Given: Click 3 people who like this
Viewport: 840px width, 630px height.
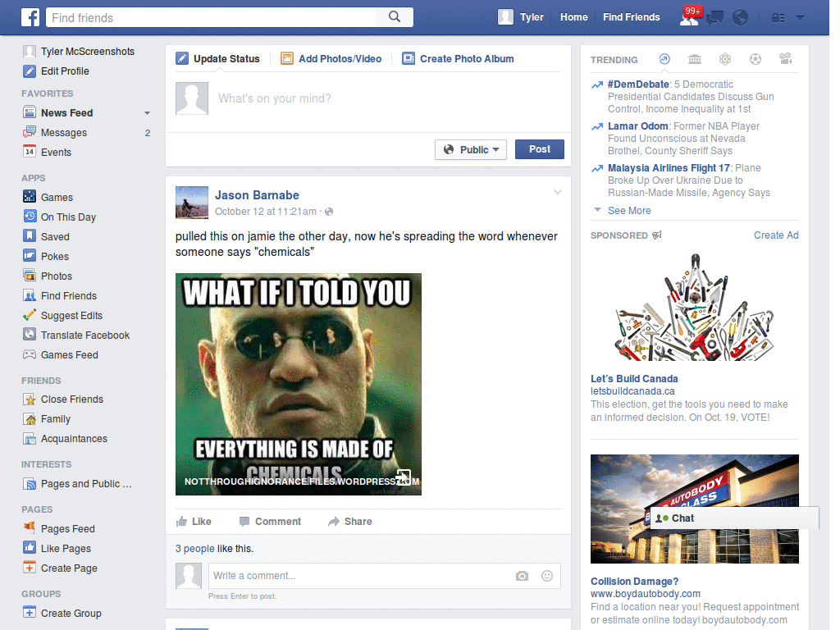Looking at the screenshot, I should tap(195, 549).
